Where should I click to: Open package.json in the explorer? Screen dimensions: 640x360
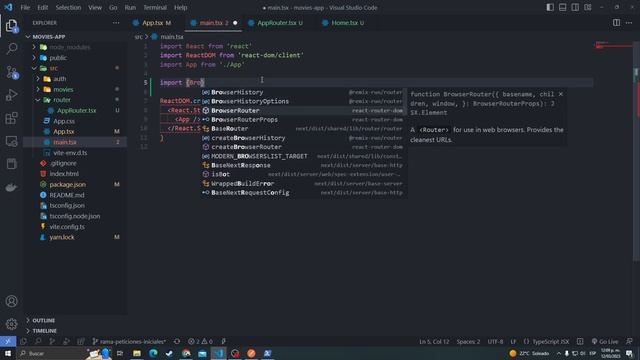(67, 184)
